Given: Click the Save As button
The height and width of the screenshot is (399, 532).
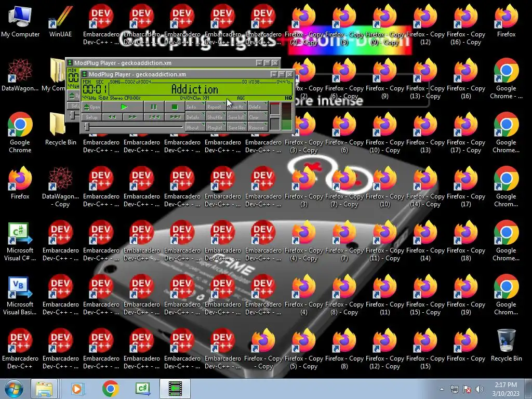Looking at the screenshot, I should [237, 107].
